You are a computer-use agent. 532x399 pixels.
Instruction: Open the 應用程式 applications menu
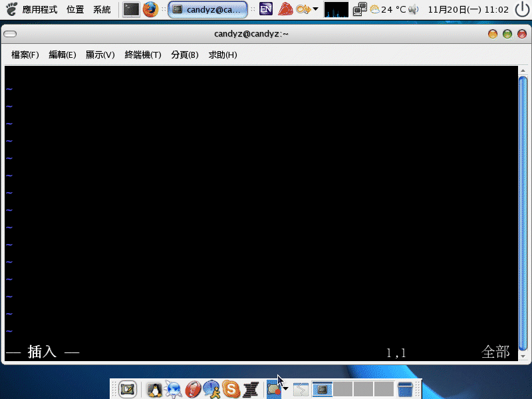pyautogui.click(x=39, y=9)
